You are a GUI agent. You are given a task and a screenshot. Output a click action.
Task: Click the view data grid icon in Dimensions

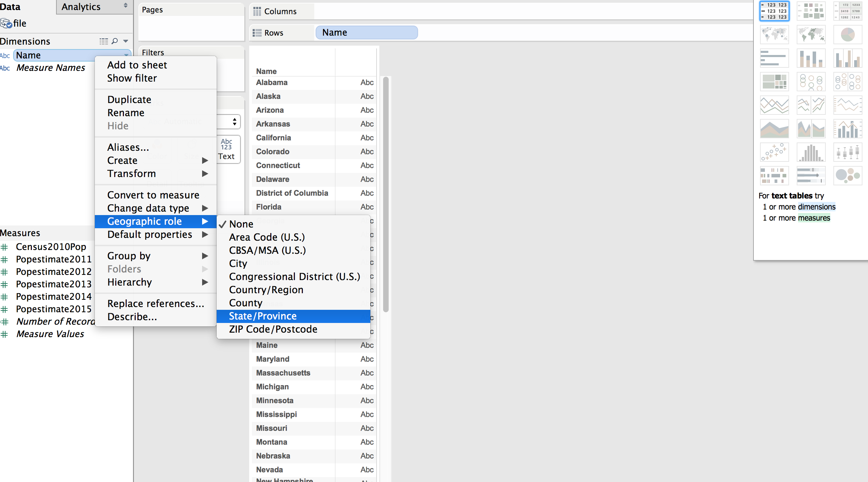point(103,41)
